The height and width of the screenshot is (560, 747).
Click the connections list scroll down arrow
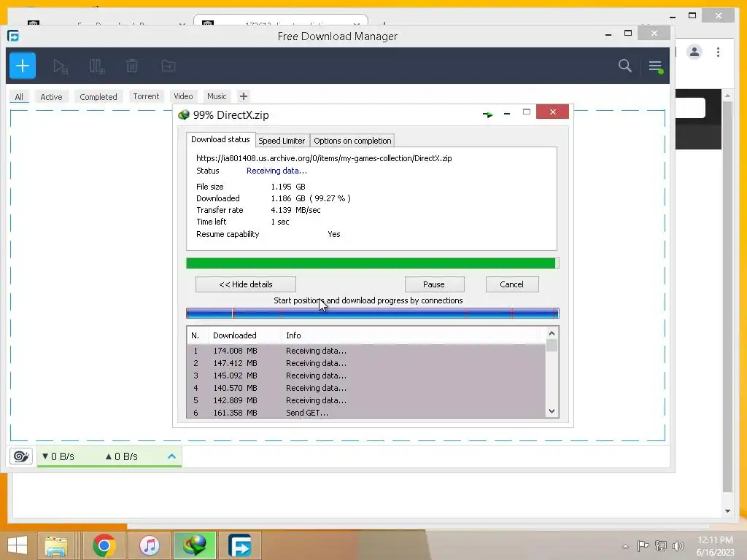[551, 411]
